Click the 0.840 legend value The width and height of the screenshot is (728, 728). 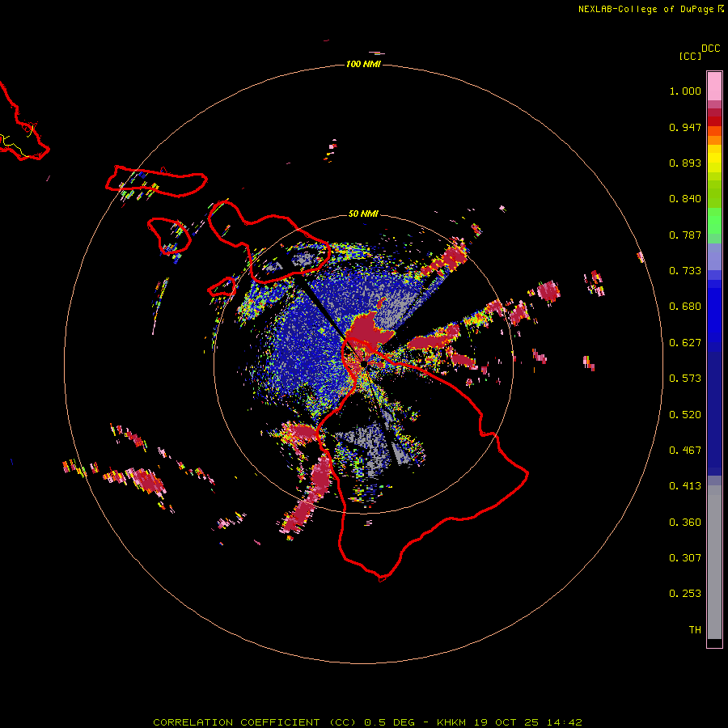[x=685, y=199]
